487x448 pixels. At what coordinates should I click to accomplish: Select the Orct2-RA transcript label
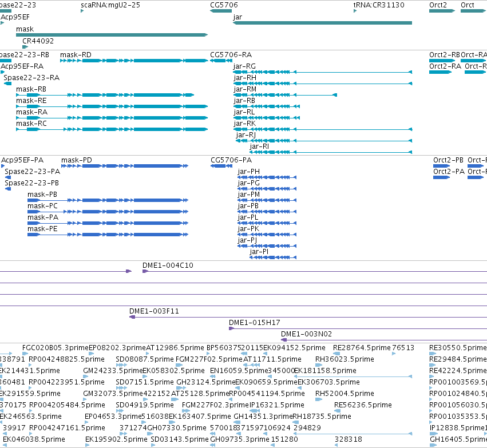pyautogui.click(x=445, y=66)
